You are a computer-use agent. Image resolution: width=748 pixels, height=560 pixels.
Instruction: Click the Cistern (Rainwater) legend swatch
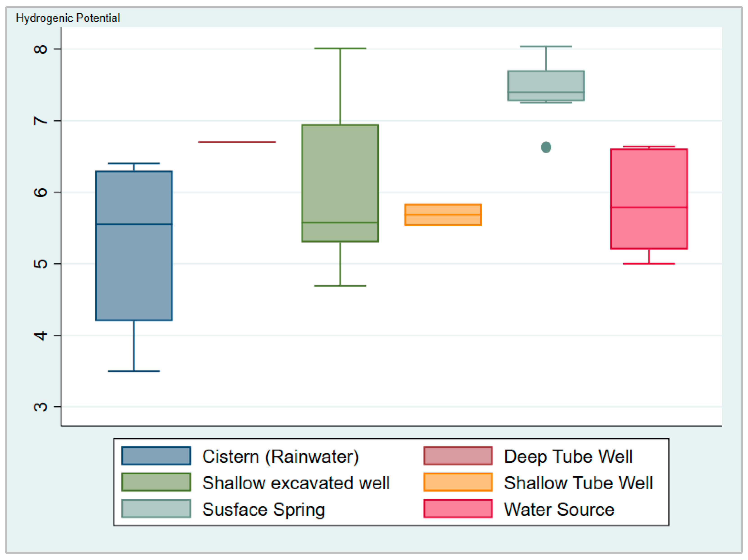pyautogui.click(x=156, y=456)
